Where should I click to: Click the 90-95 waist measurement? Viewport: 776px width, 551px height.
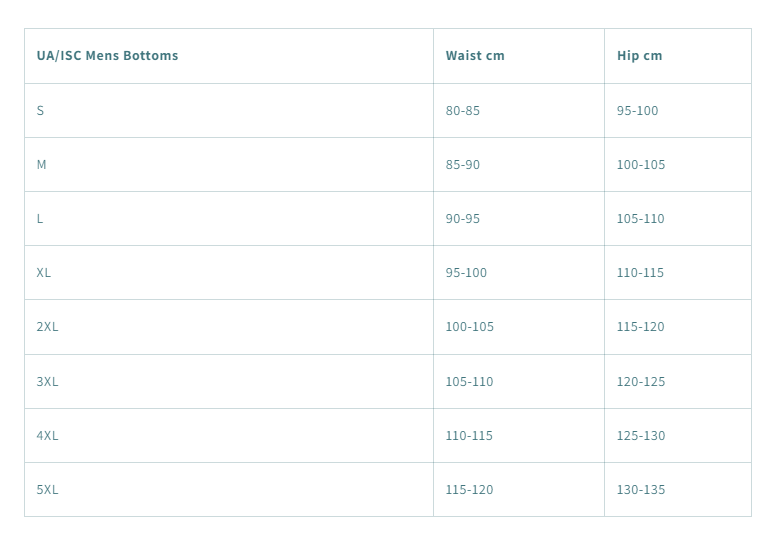point(462,218)
